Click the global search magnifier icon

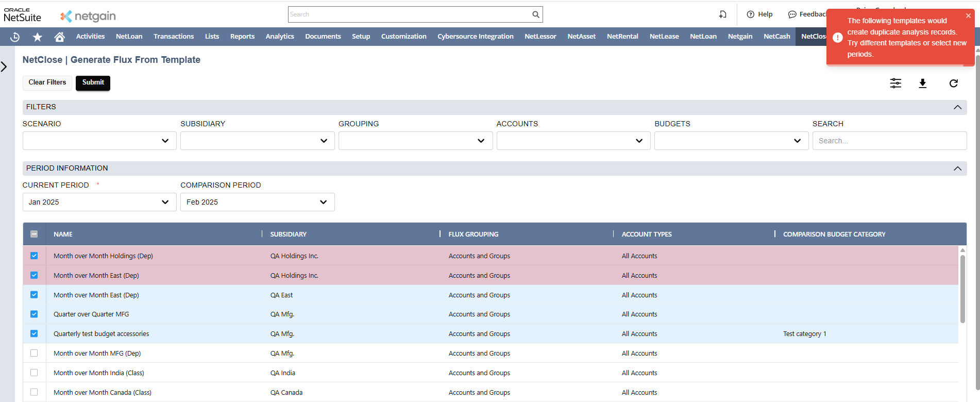tap(536, 14)
